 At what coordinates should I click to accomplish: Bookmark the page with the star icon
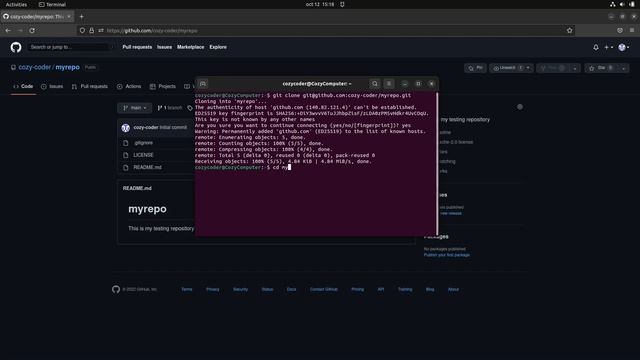pyautogui.click(x=569, y=30)
